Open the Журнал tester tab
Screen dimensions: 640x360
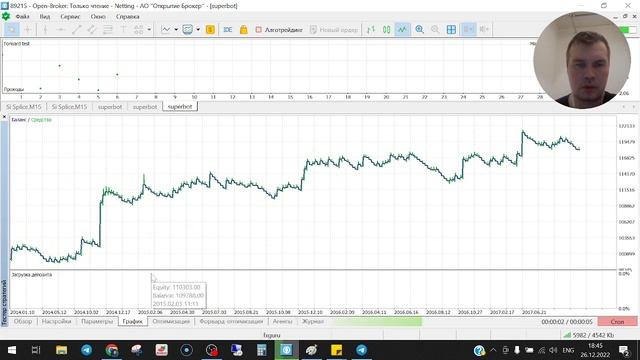313,322
